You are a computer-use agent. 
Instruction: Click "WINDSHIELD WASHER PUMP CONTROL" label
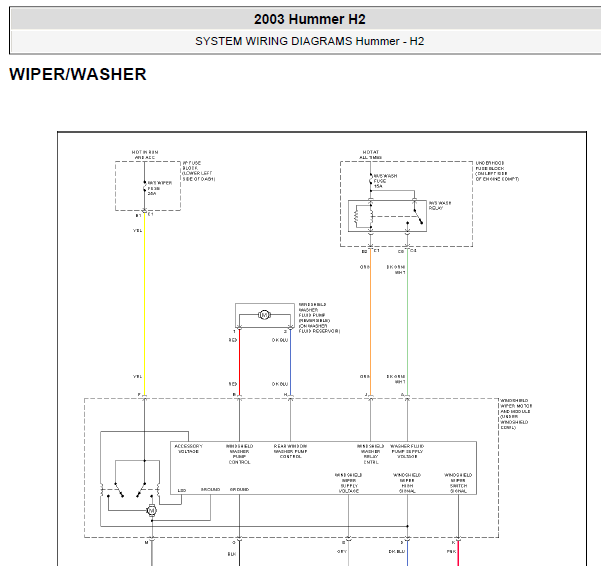click(x=240, y=454)
